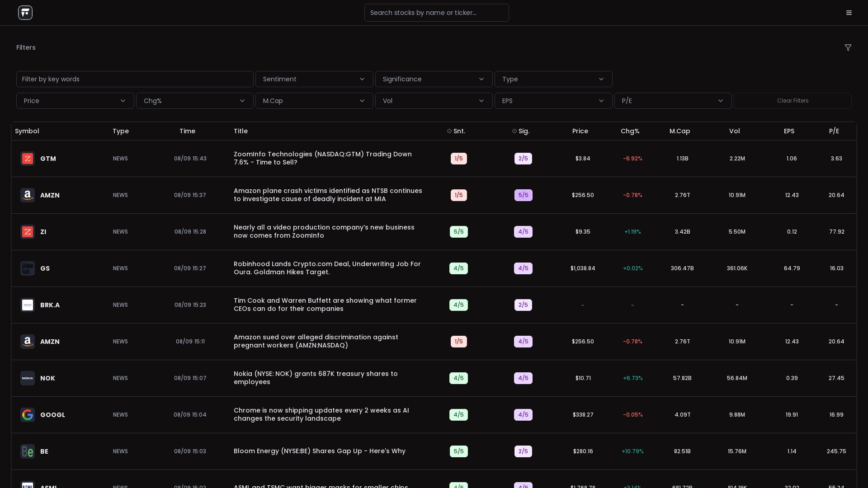Screen dimensions: 868x488
Task: Click the Clear Filters button
Action: (x=793, y=101)
